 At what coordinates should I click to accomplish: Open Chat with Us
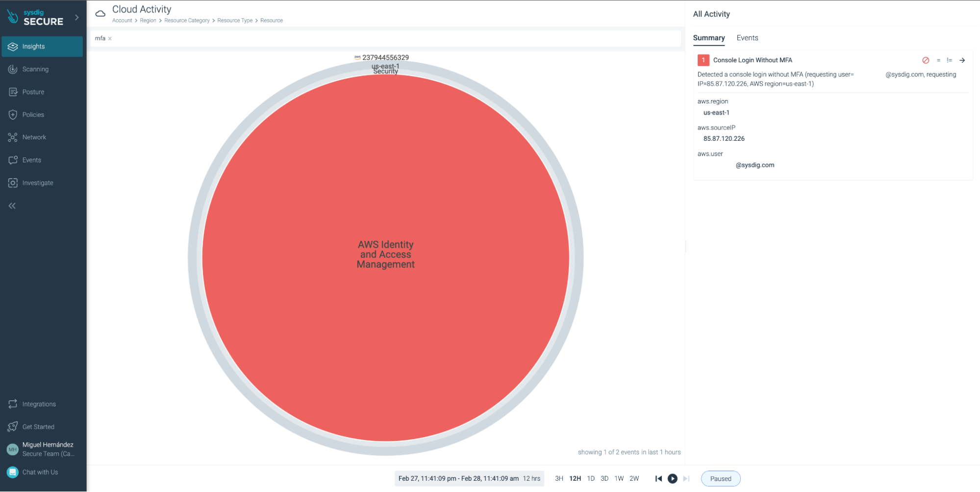[x=42, y=472]
